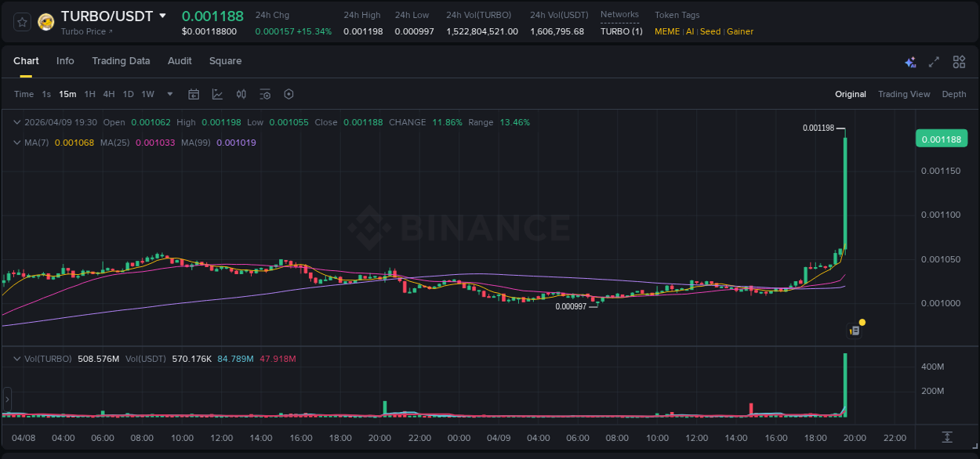980x459 pixels.
Task: Select the chart style icon on the toolbar
Action: 216,94
